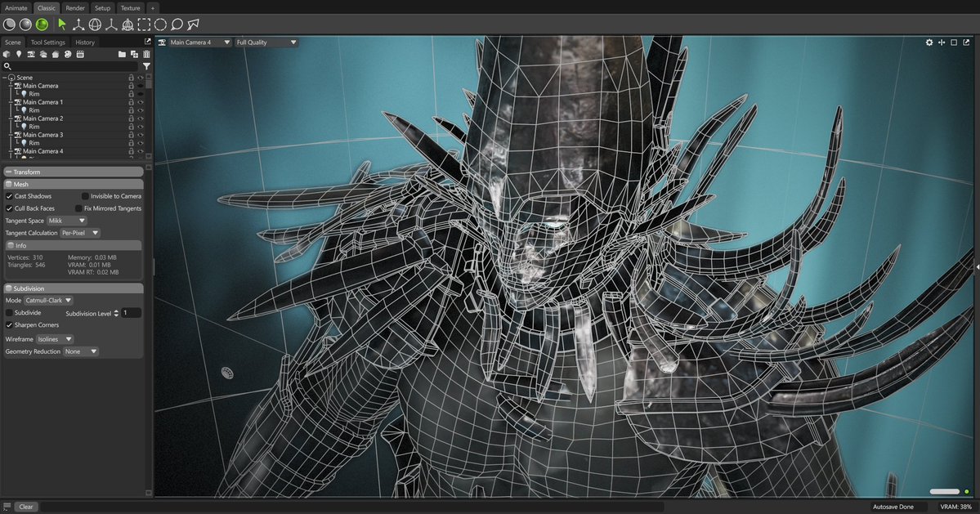Open the Wireframe Isolines dropdown
This screenshot has width=980, height=514.
pos(55,339)
